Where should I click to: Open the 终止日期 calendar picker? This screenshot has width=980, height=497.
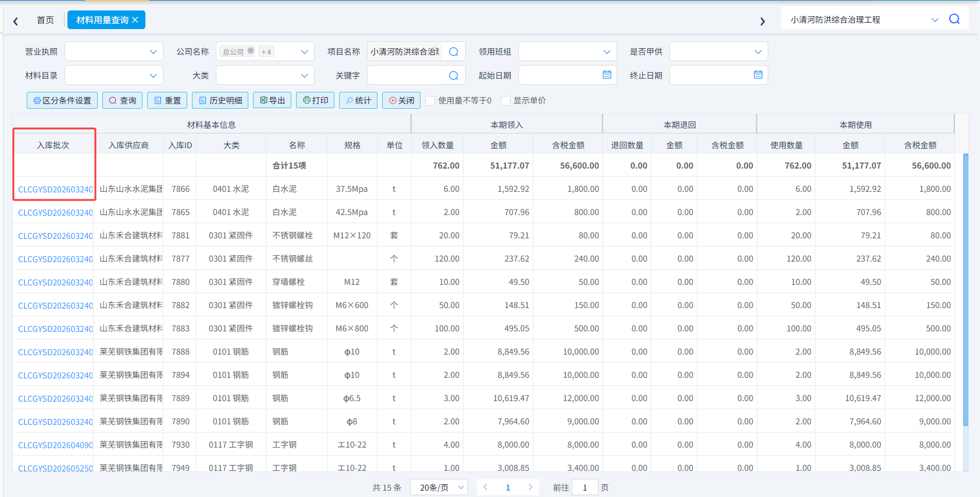(x=758, y=75)
